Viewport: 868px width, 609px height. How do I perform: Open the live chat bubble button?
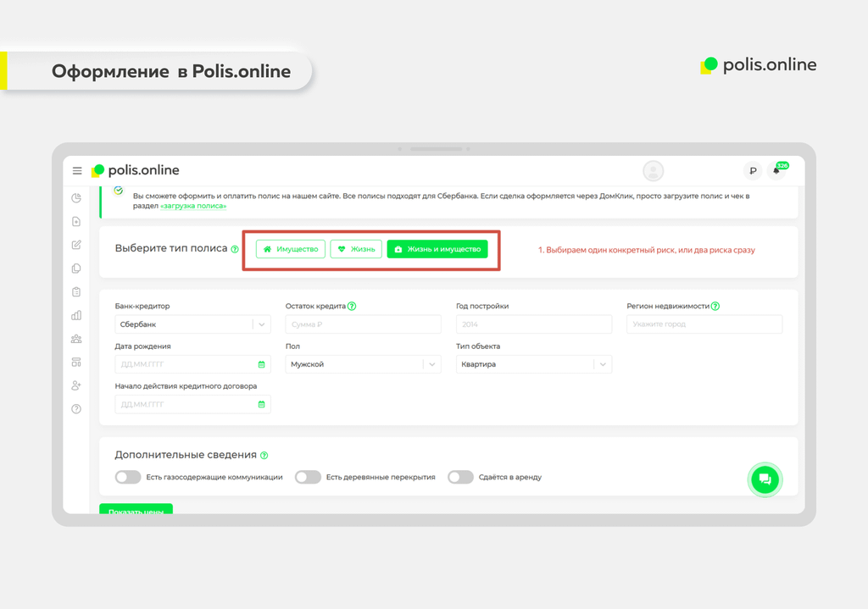tap(764, 479)
